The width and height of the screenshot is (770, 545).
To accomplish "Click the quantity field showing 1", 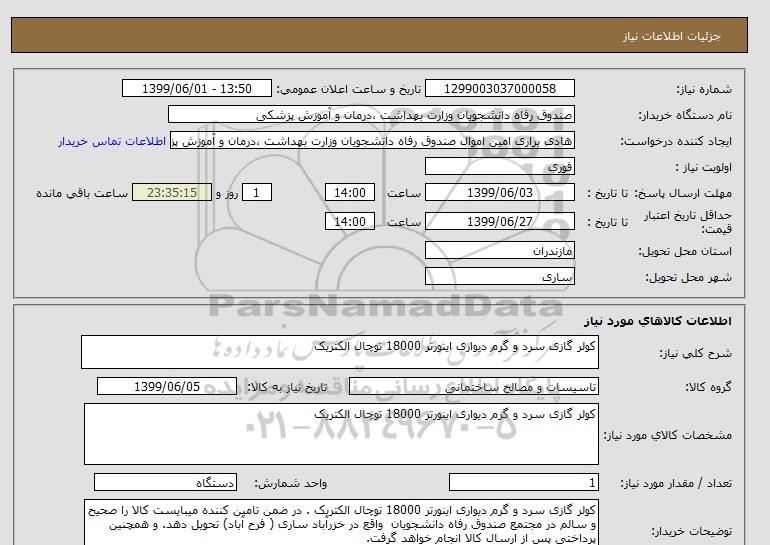I will pos(523,482).
